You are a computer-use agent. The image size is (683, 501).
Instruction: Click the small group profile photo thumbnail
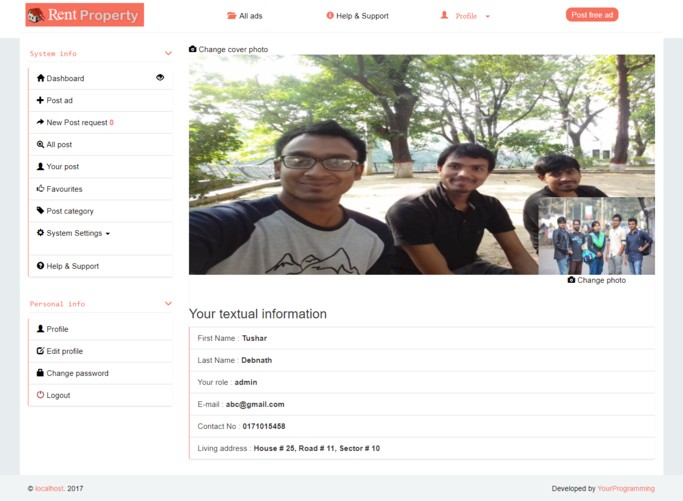(596, 236)
